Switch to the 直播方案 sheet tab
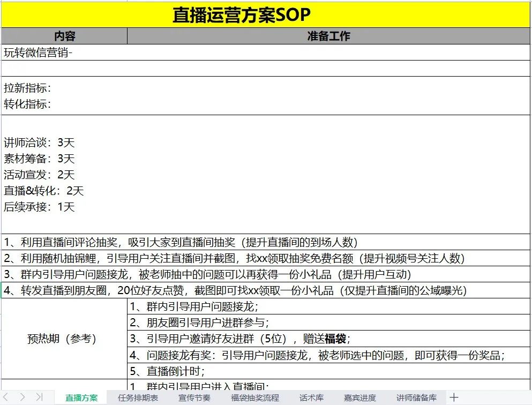 pyautogui.click(x=81, y=397)
